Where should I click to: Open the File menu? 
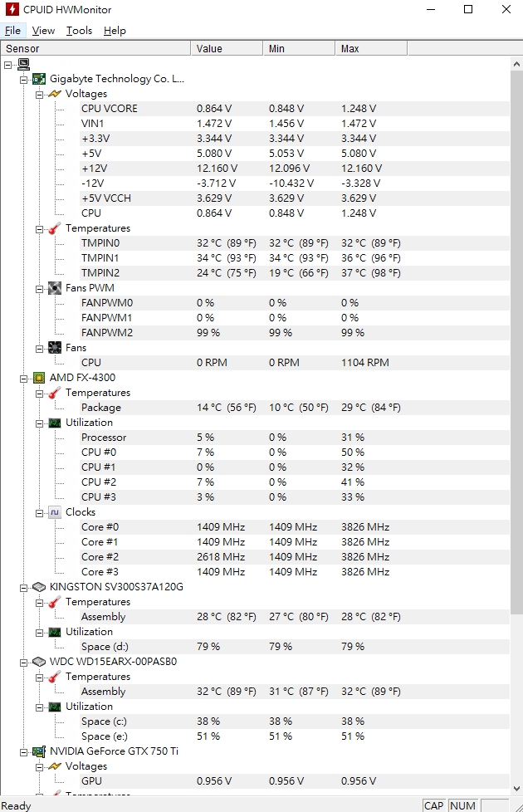[12, 31]
